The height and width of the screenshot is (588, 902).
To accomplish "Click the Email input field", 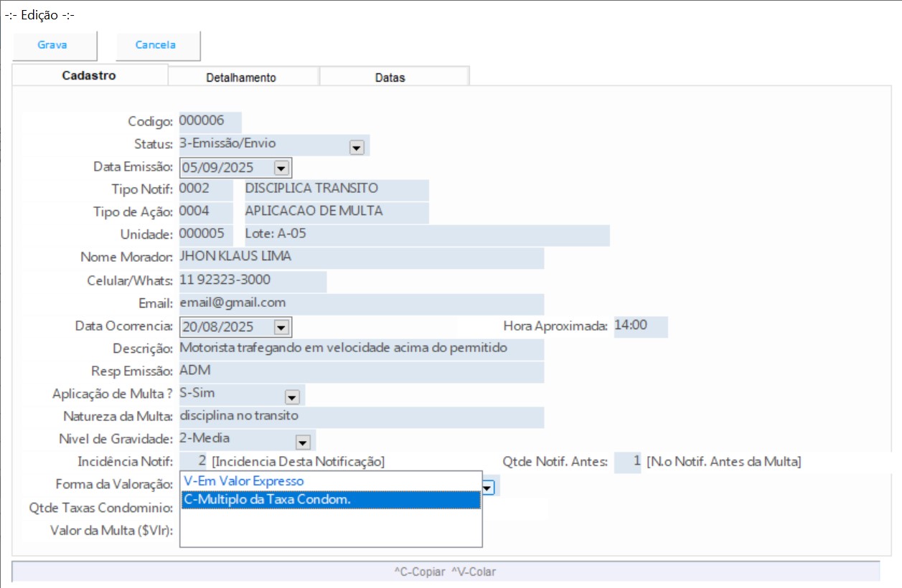I will pos(360,303).
